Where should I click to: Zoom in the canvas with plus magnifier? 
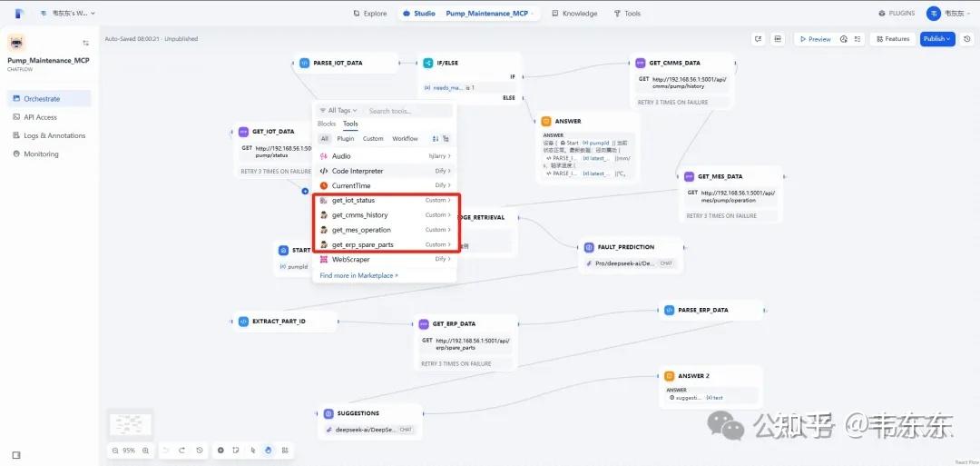145,451
